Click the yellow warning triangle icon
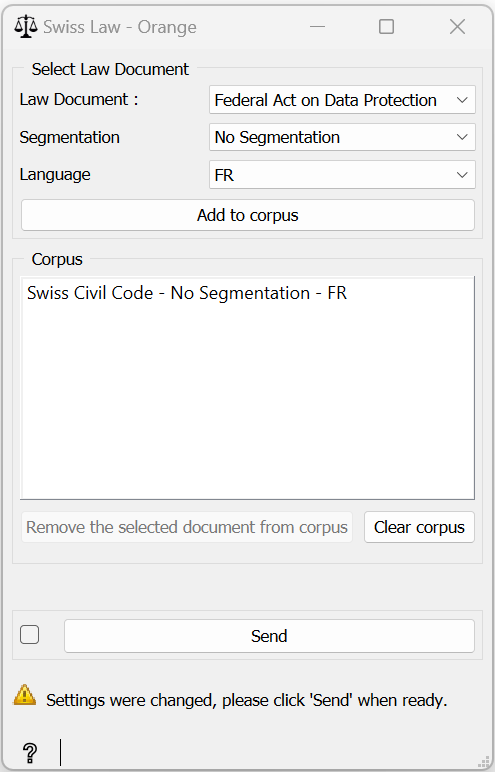The image size is (495, 772). click(25, 695)
